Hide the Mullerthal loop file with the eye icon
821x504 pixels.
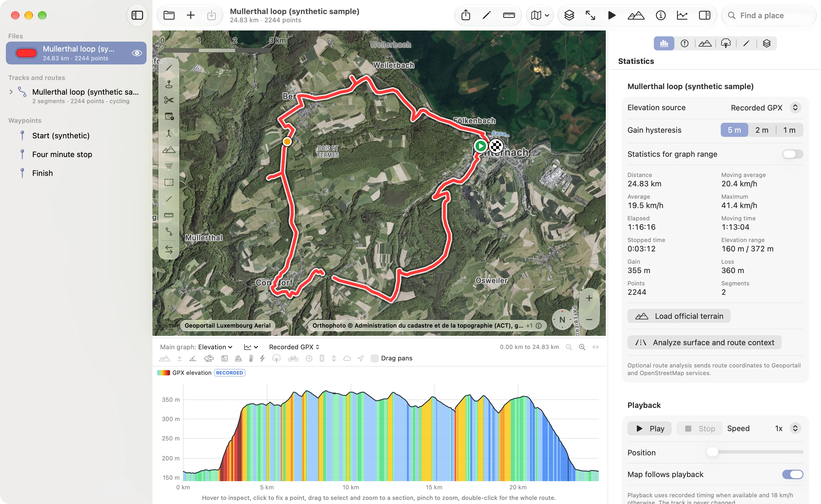click(137, 53)
